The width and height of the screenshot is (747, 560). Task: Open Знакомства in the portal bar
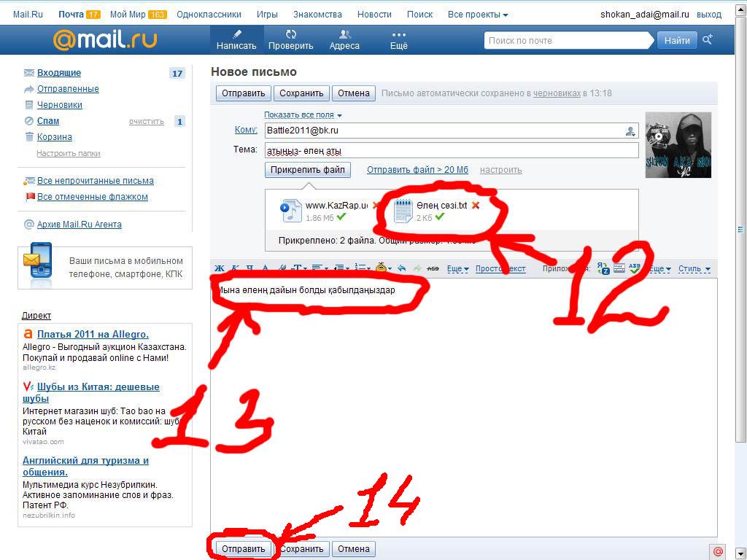(318, 15)
